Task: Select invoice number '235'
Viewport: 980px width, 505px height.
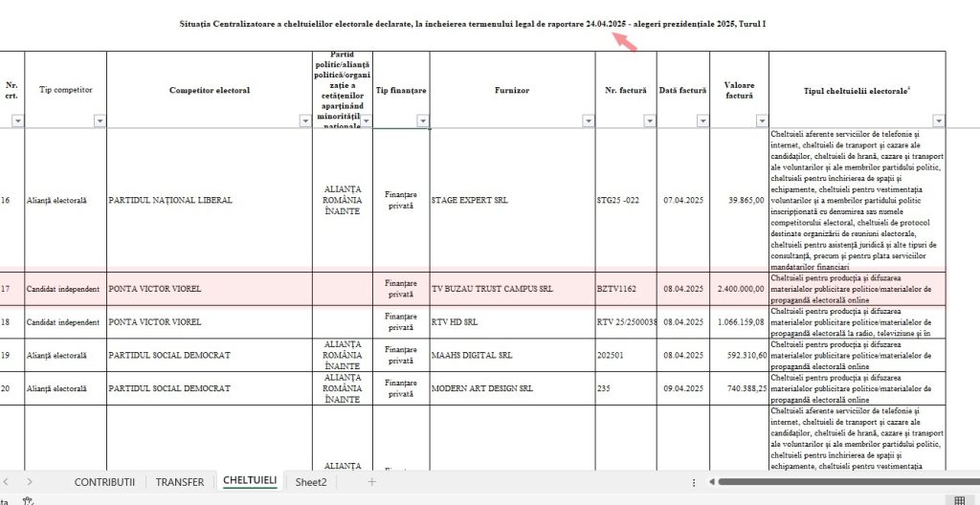Action: point(626,388)
